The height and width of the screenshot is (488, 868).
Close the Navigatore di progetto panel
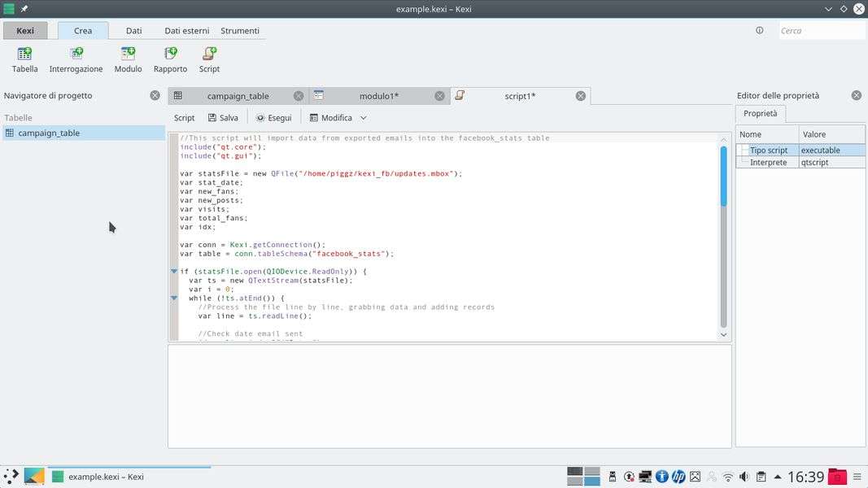click(155, 96)
